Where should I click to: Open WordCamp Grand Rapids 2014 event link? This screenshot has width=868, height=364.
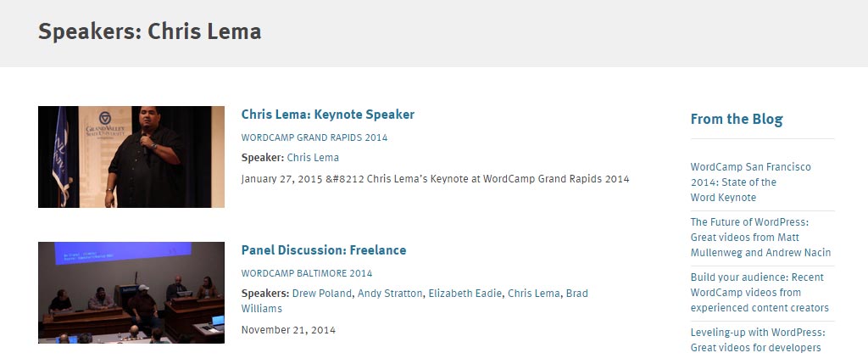tap(314, 137)
